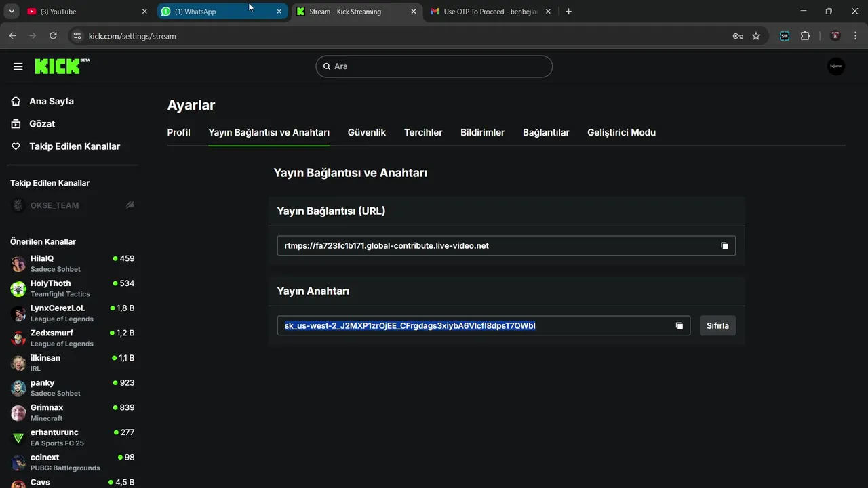View site information icon

point(77,36)
